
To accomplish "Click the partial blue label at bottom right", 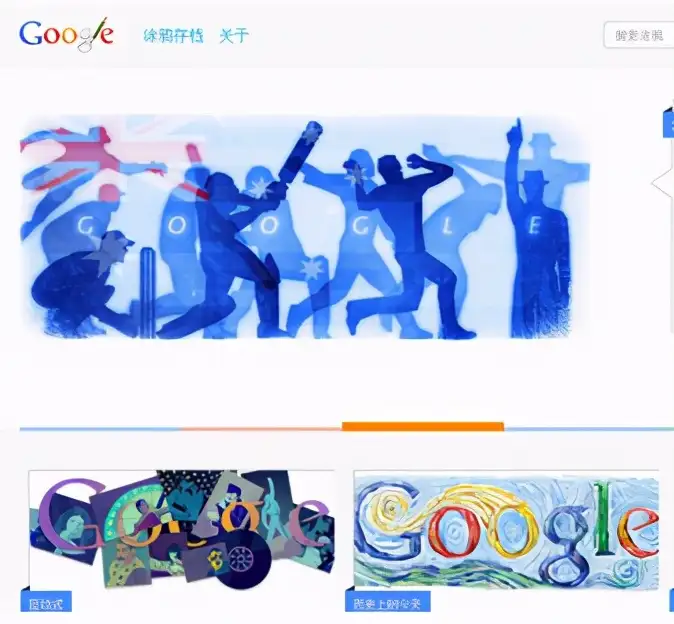I will [x=671, y=602].
